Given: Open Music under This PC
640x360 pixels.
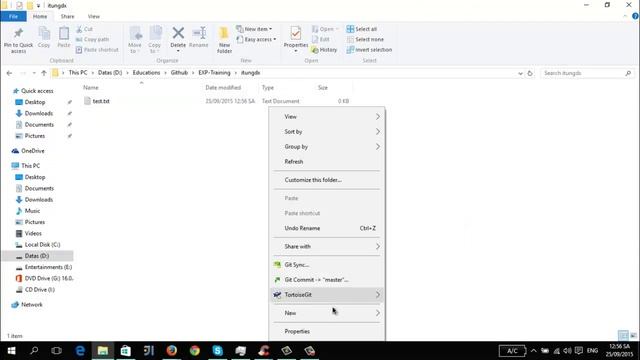Looking at the screenshot, I should [32, 211].
